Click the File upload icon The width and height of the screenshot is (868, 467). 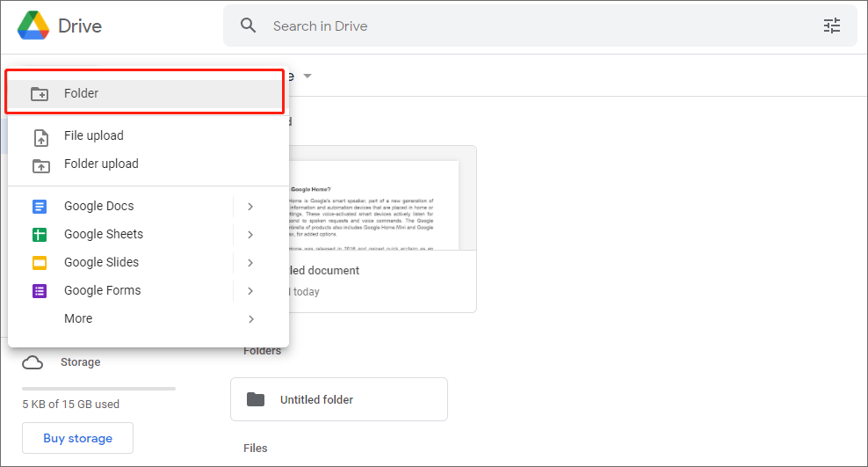coord(41,137)
